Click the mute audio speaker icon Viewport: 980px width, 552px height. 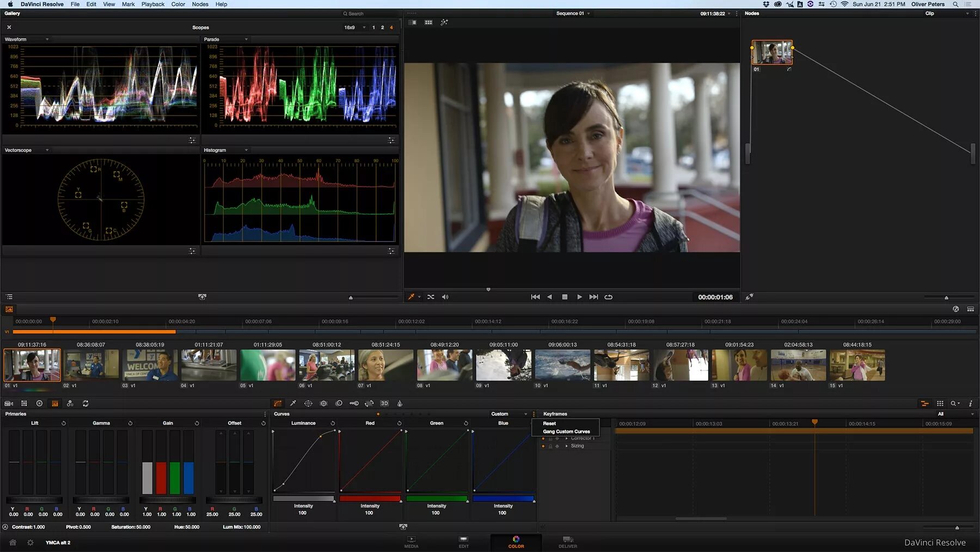tap(445, 297)
